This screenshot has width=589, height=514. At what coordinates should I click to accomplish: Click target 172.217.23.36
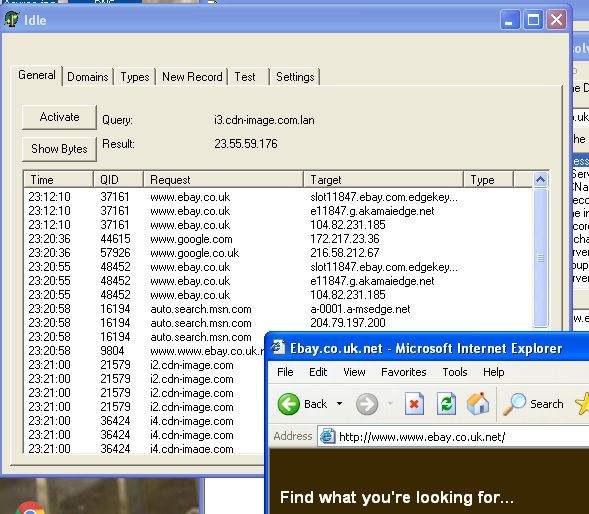(x=345, y=239)
